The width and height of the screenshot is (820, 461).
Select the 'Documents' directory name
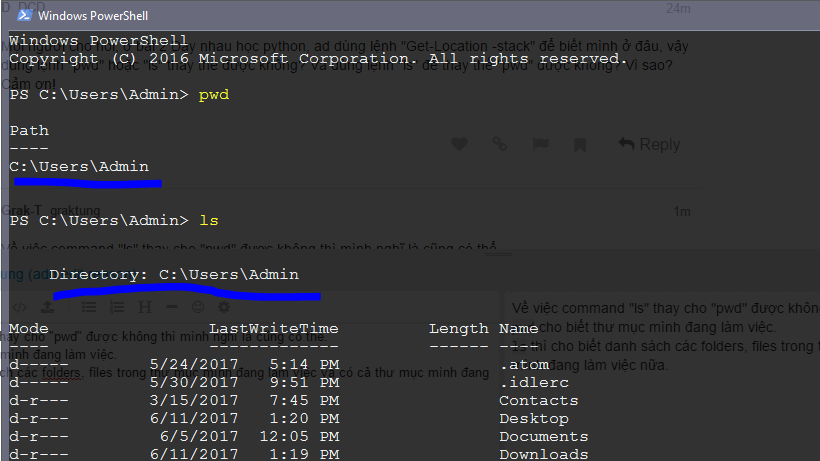pyautogui.click(x=544, y=436)
